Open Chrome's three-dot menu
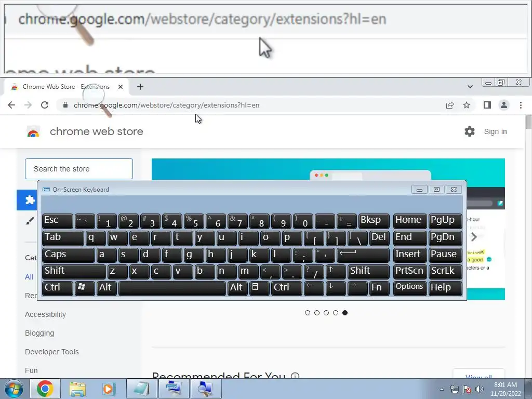The width and height of the screenshot is (532, 399). [521, 105]
